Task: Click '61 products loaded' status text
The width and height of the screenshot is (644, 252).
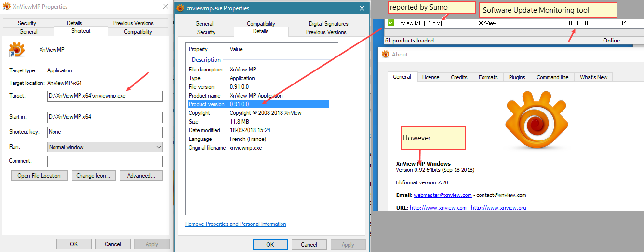Action: click(x=409, y=41)
